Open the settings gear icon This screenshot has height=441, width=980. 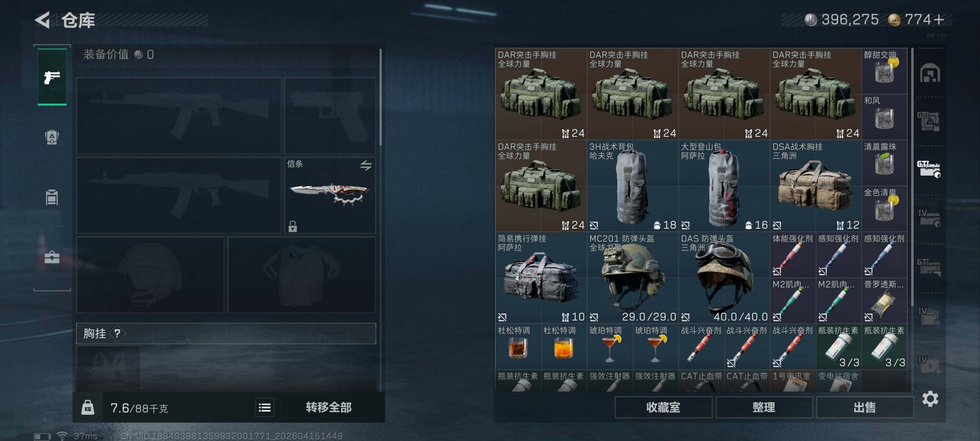pos(930,399)
